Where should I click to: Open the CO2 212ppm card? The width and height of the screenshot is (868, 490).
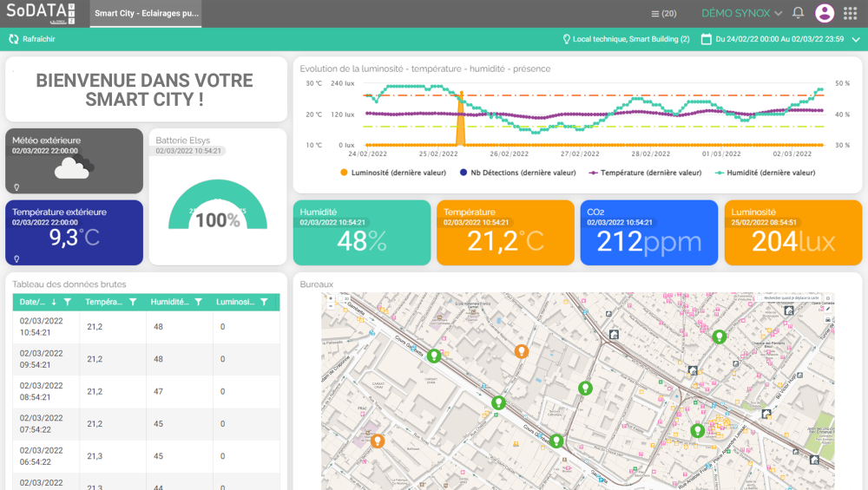tap(648, 232)
